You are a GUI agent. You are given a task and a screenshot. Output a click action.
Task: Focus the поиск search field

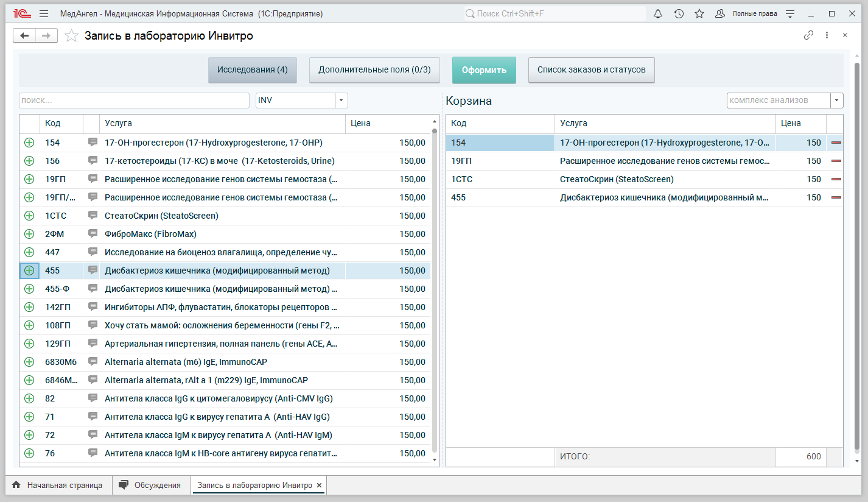pyautogui.click(x=134, y=101)
